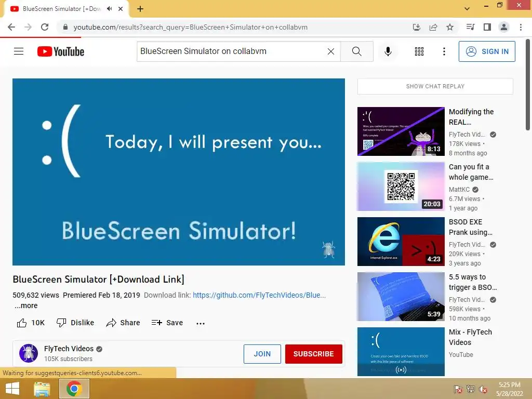Viewport: 532px width, 399px height.
Task: Click '105K subscribers' text
Action: click(x=68, y=359)
